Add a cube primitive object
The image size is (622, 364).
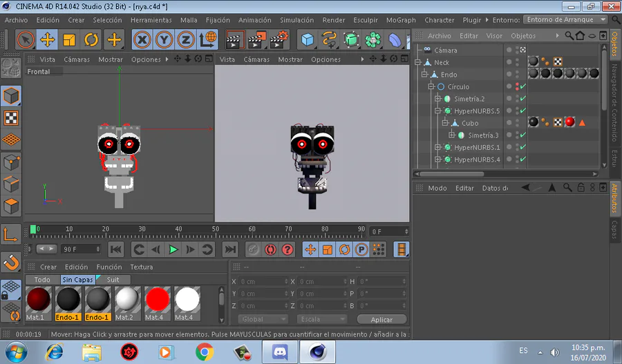coord(308,39)
